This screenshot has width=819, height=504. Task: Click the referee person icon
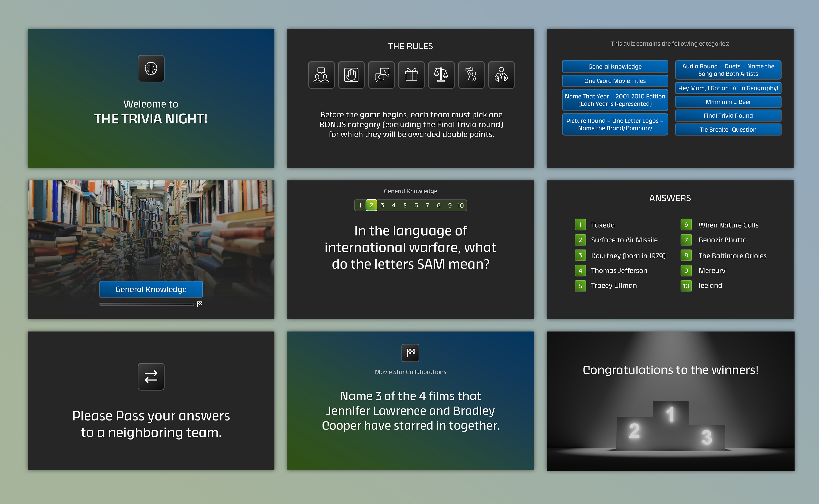point(501,75)
